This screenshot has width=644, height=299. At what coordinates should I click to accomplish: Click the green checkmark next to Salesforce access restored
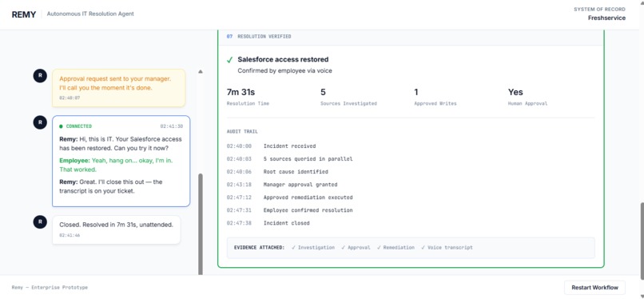[230, 60]
